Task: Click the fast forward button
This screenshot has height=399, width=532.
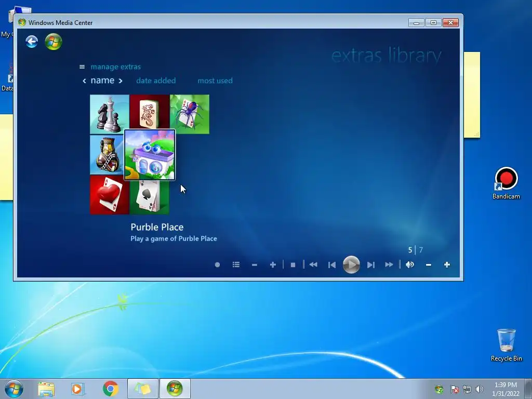Action: [x=389, y=264]
